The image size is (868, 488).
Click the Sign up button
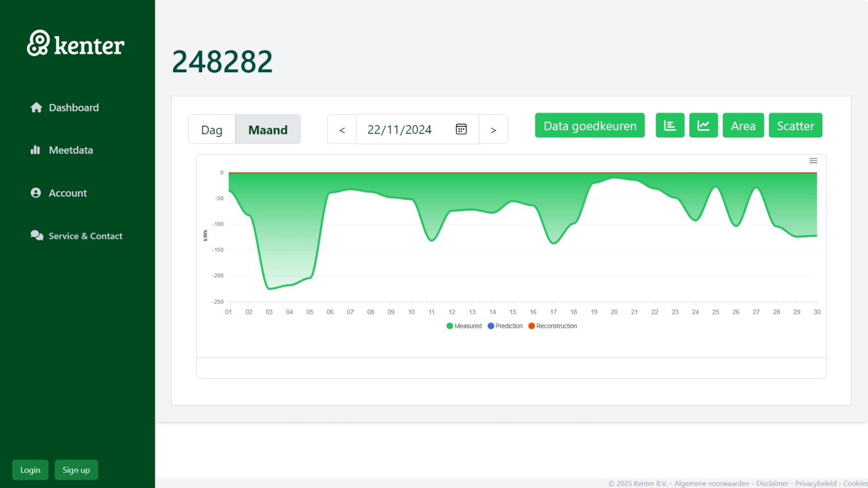pyautogui.click(x=76, y=470)
